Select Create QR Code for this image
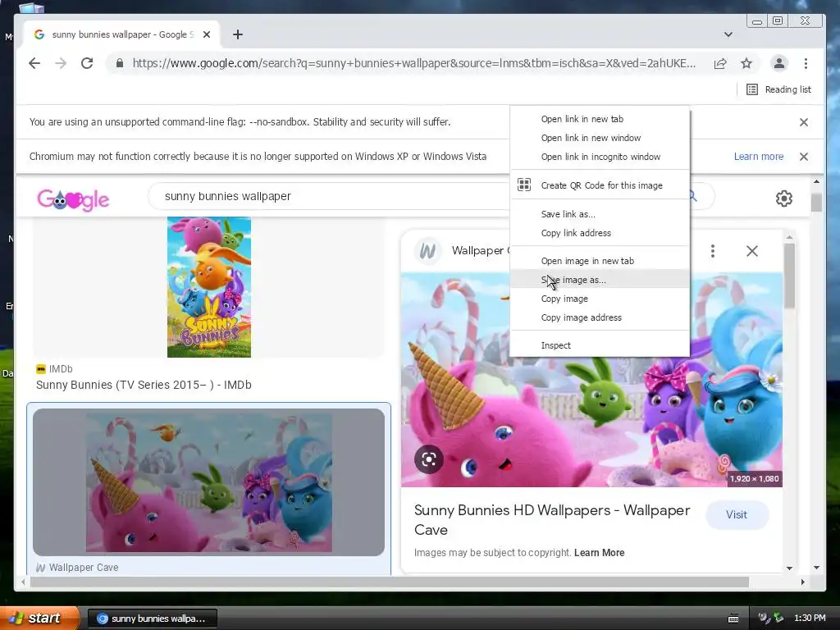 coord(600,185)
